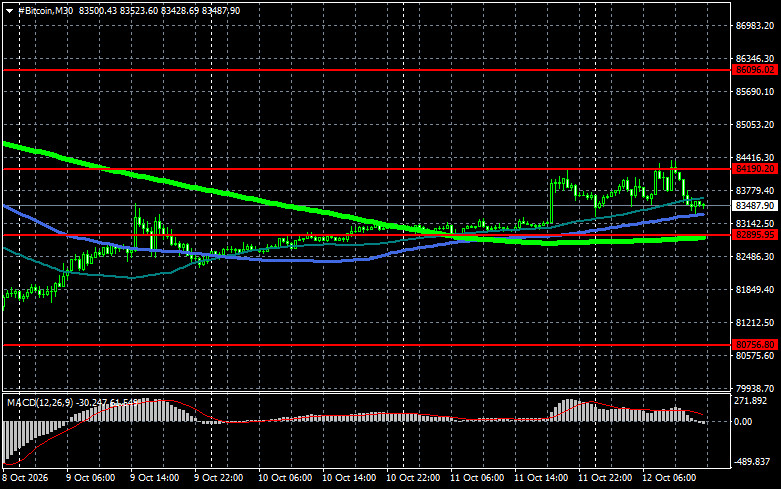781x489 pixels.
Task: Click the 81849.40 price scale value
Action: click(755, 289)
